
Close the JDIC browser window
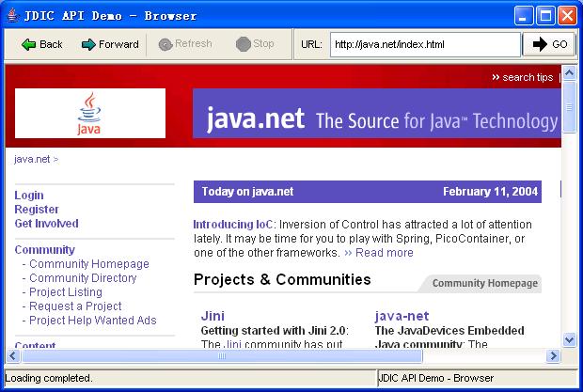point(567,16)
